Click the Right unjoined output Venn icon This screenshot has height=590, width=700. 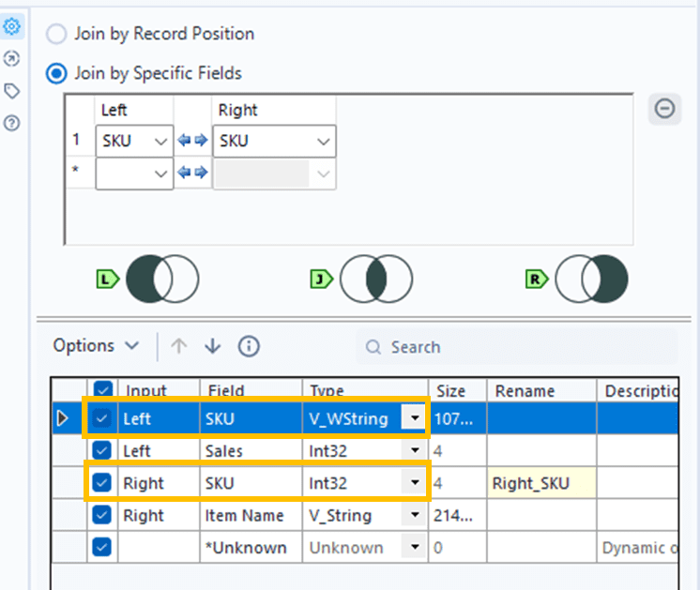pos(591,279)
